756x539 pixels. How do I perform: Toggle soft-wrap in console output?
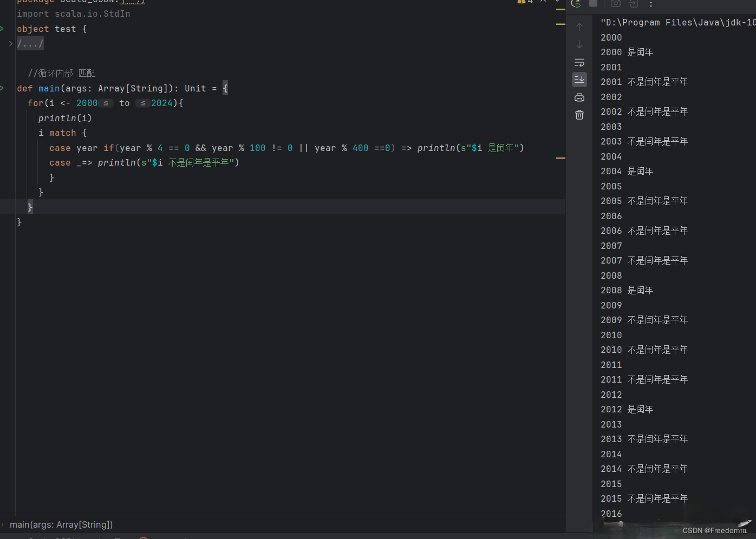579,62
